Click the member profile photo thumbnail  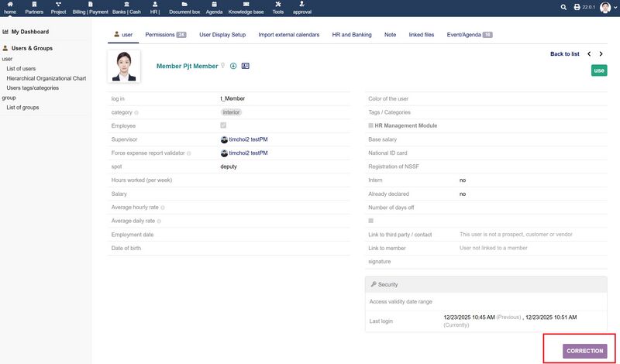pos(124,67)
